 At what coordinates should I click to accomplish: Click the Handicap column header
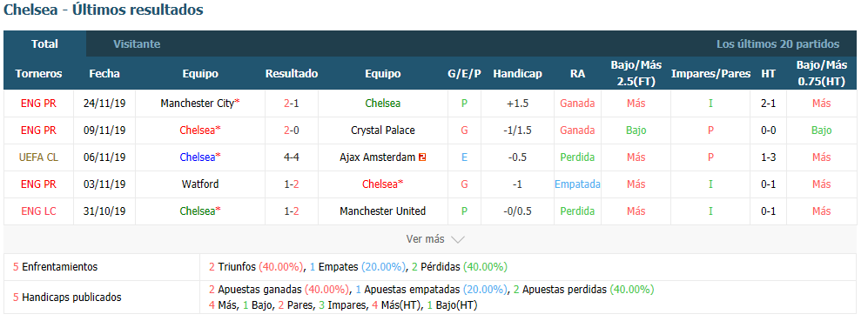[517, 74]
